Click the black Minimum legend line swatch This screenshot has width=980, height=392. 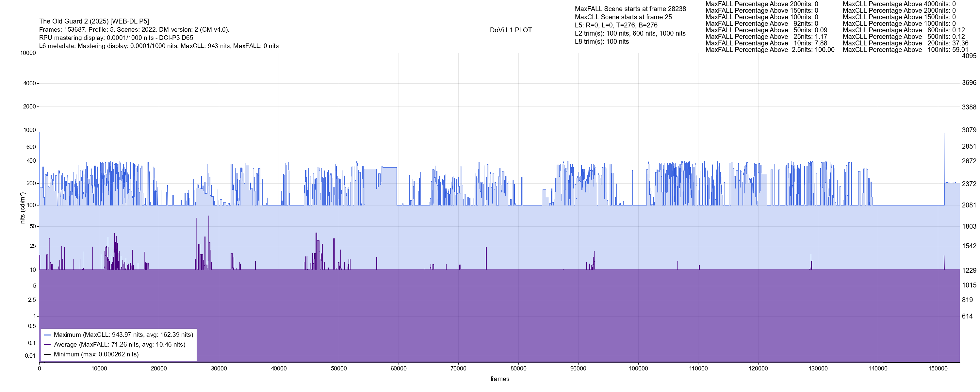click(x=47, y=354)
